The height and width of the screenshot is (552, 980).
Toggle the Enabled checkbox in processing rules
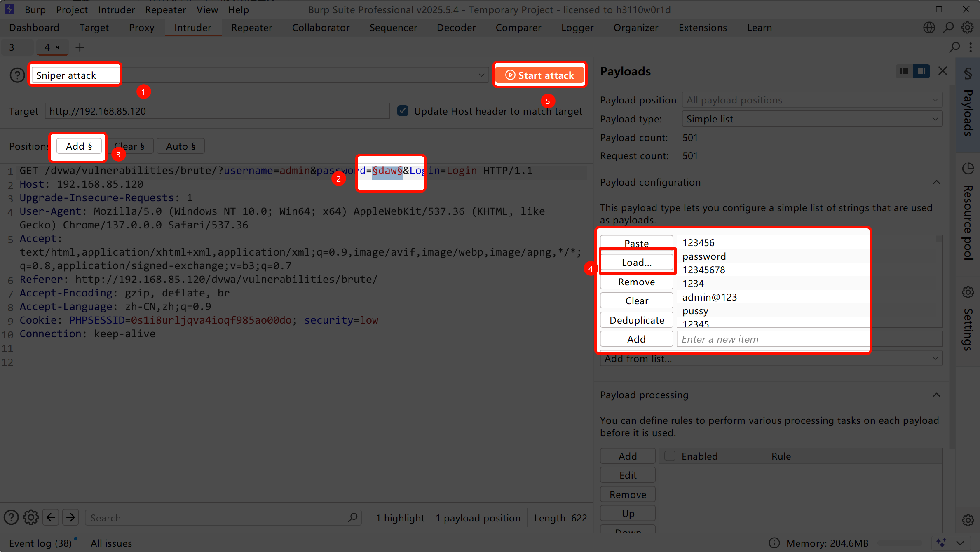pyautogui.click(x=670, y=456)
